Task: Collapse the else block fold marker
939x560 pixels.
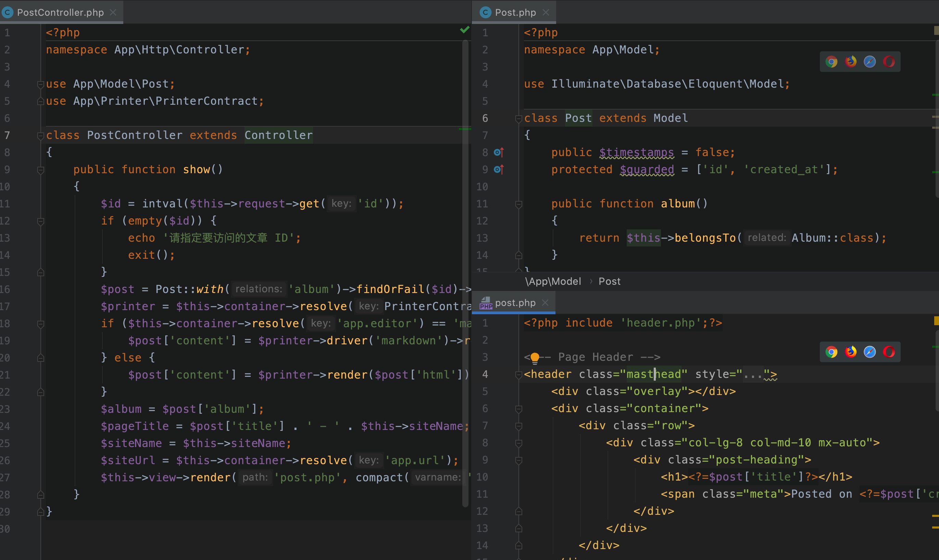Action: [x=41, y=358]
